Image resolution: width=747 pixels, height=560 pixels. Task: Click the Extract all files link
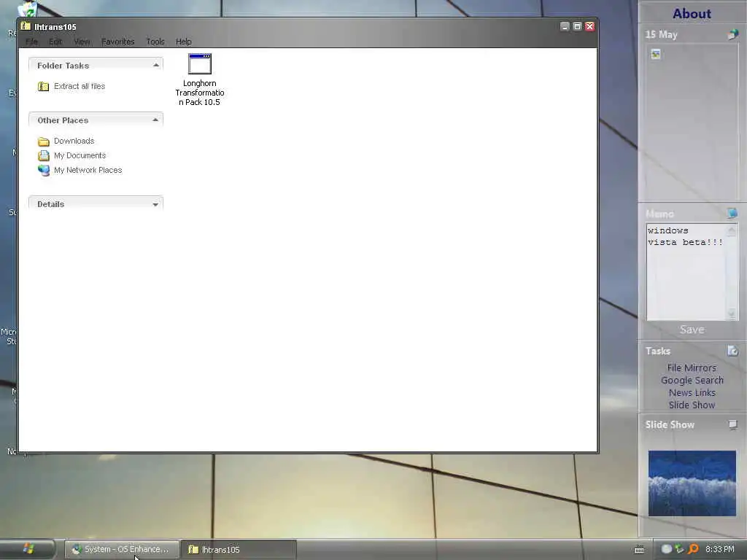pyautogui.click(x=80, y=86)
